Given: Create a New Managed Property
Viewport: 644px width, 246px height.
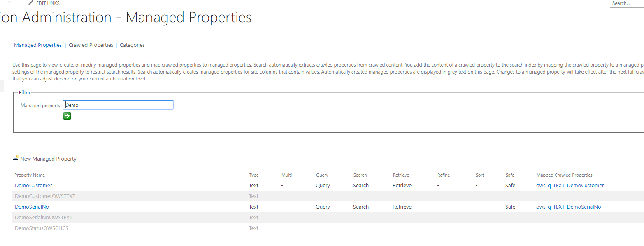Looking at the screenshot, I should click(x=48, y=159).
